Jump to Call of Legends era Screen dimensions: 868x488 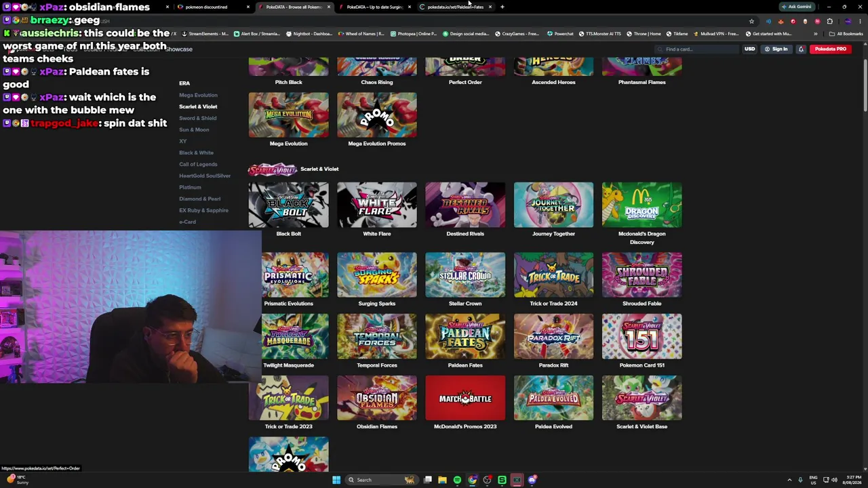[x=198, y=164]
